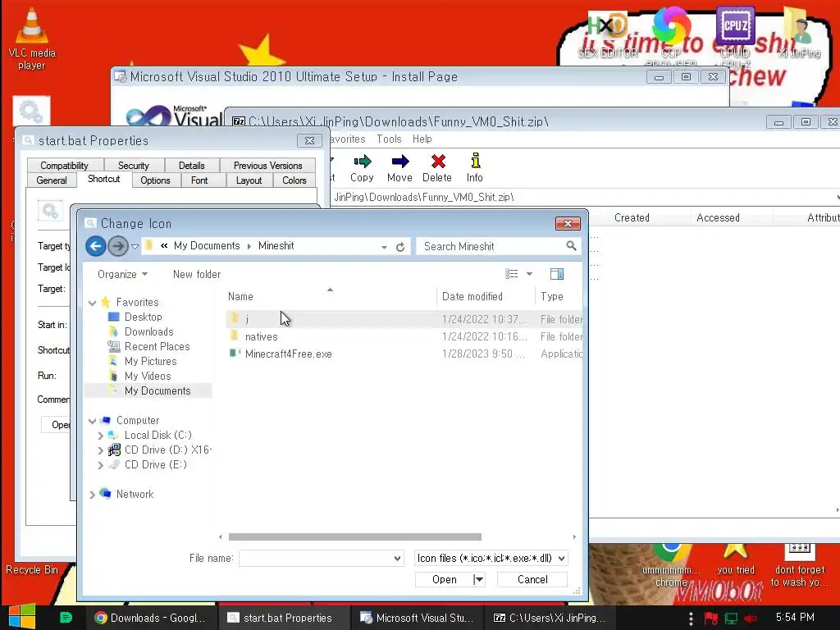Open the Xi JinPing folder desktop icon

click(x=799, y=33)
